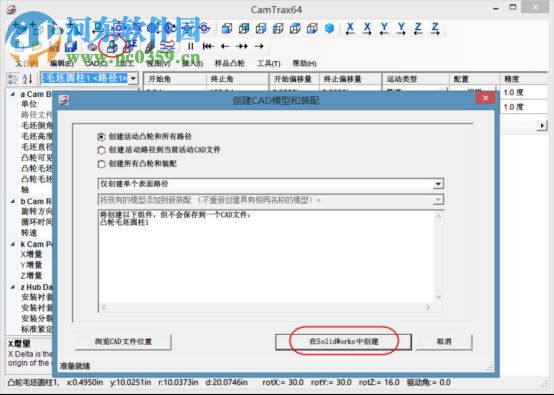This screenshot has width=554, height=395.
Task: Step the animation backward one frame
Action: click(x=225, y=46)
